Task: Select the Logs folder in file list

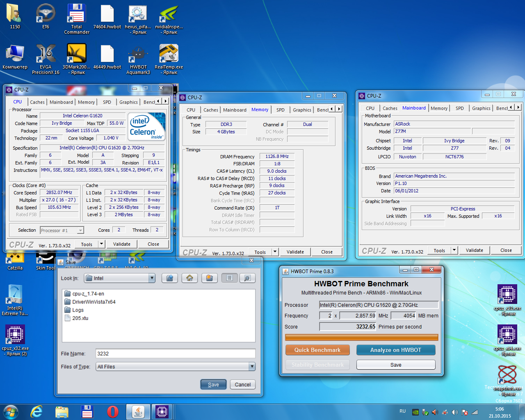Action: (74, 310)
